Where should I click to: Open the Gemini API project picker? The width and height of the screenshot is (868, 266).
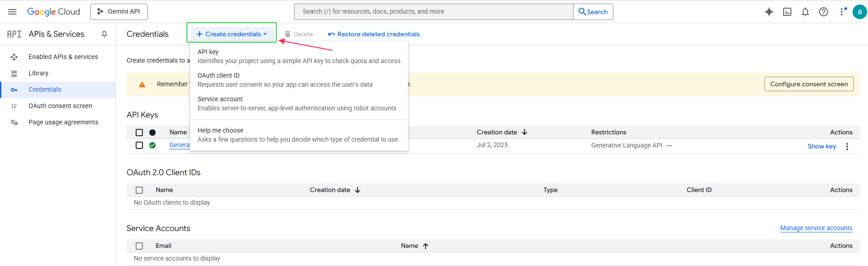pos(119,12)
